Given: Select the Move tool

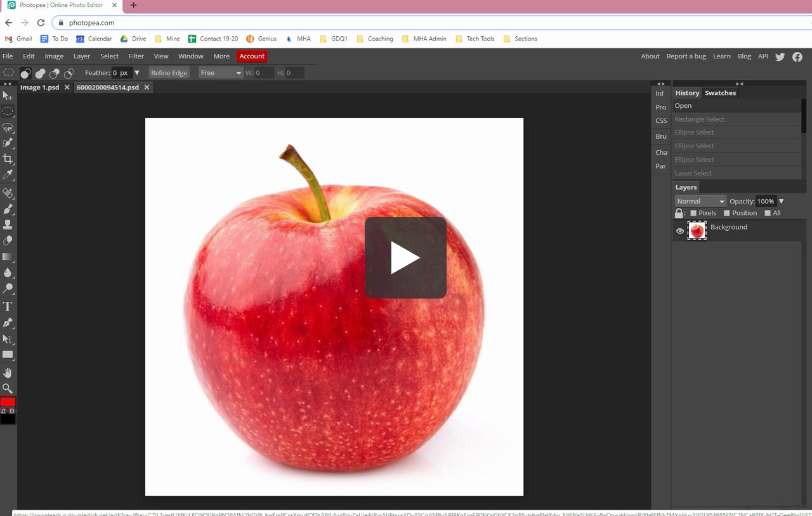Looking at the screenshot, I should click(8, 96).
